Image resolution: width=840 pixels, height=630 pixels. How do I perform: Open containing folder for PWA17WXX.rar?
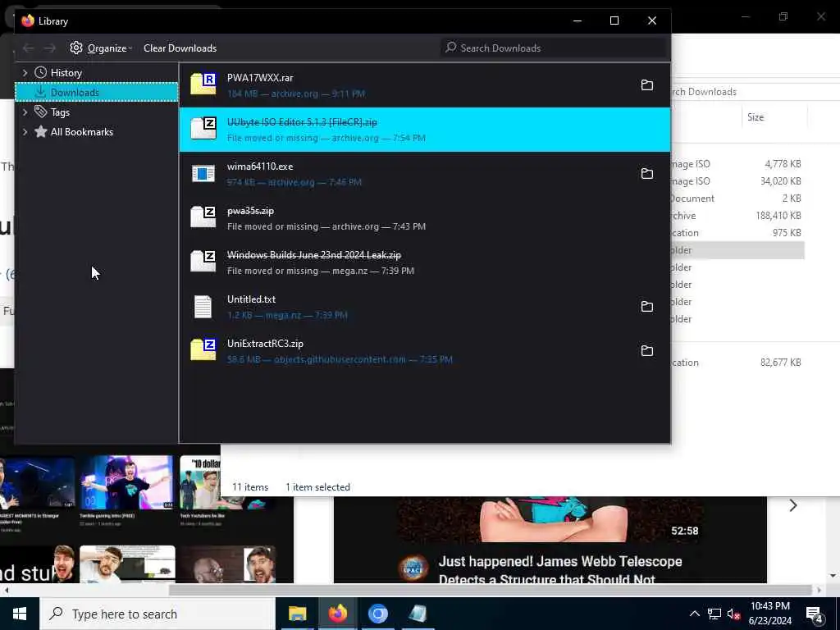646,85
